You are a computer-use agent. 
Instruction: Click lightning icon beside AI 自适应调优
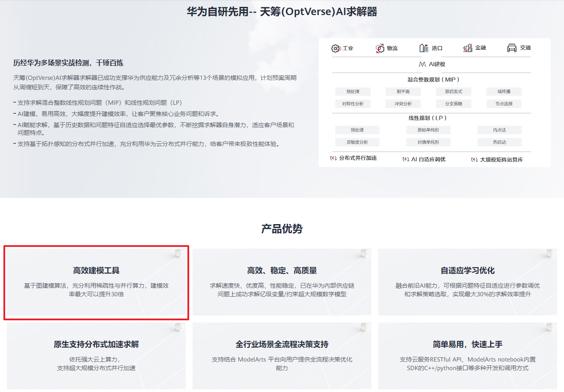(x=405, y=159)
